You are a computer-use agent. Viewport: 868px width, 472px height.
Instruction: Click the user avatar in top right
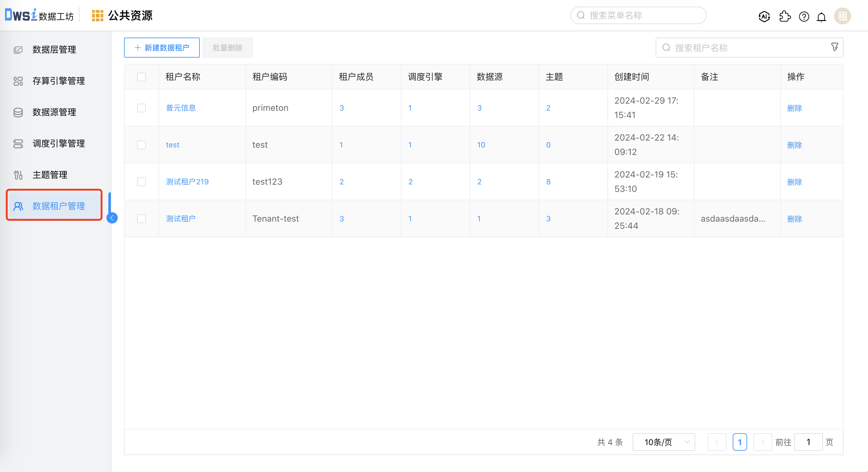842,16
